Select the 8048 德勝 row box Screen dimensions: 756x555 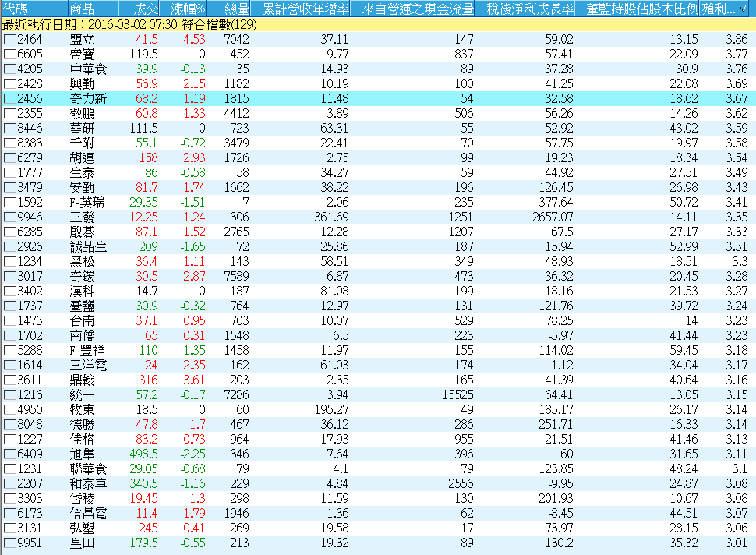click(x=9, y=425)
